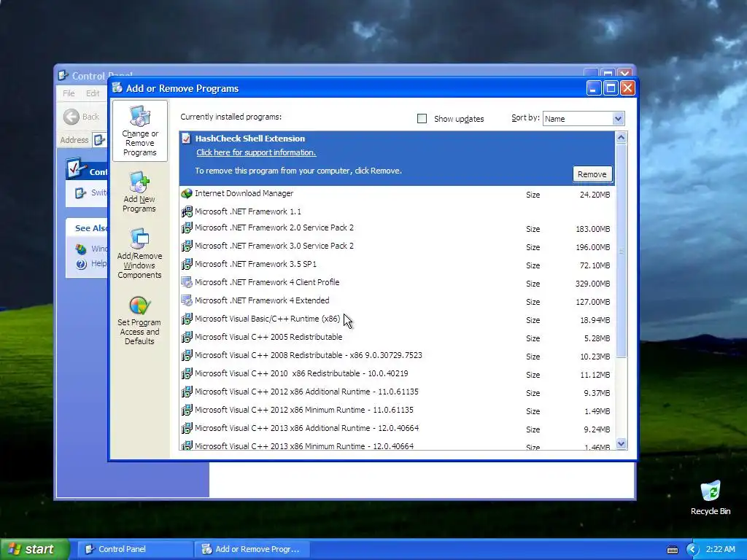The height and width of the screenshot is (560, 747).
Task: Select Internet Download Manager entry
Action: pos(398,194)
